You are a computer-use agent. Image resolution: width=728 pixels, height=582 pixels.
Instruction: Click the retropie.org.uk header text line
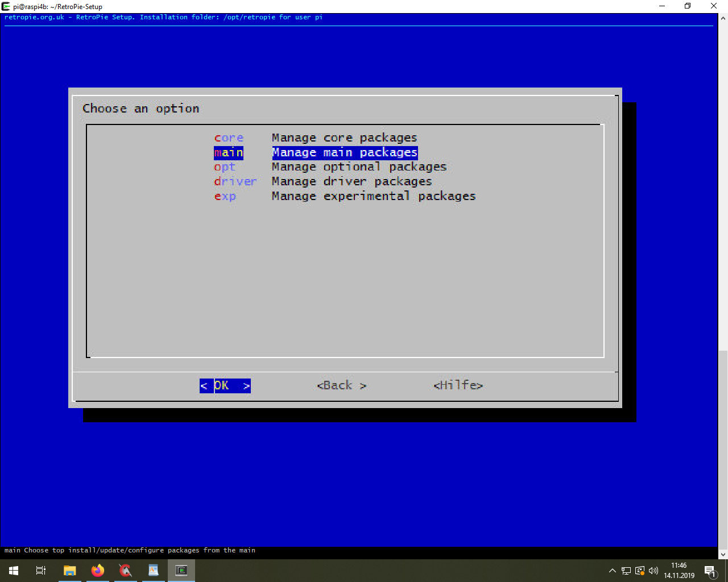point(163,17)
